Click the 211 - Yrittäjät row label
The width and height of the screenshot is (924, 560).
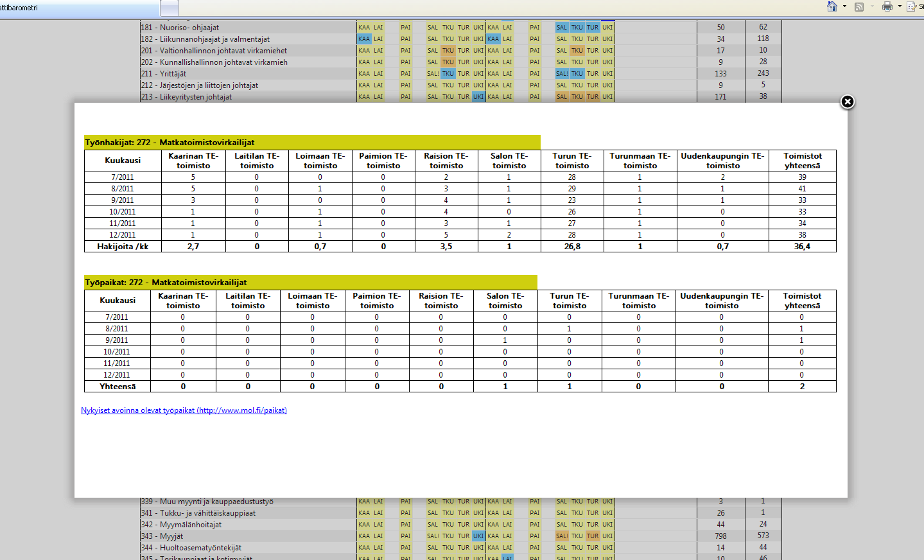click(x=164, y=74)
